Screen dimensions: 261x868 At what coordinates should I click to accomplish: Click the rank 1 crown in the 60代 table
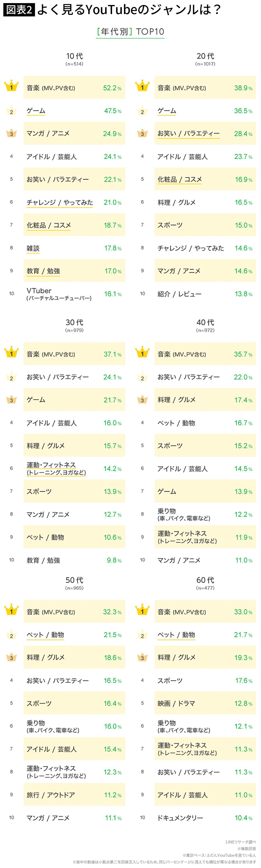click(x=142, y=610)
